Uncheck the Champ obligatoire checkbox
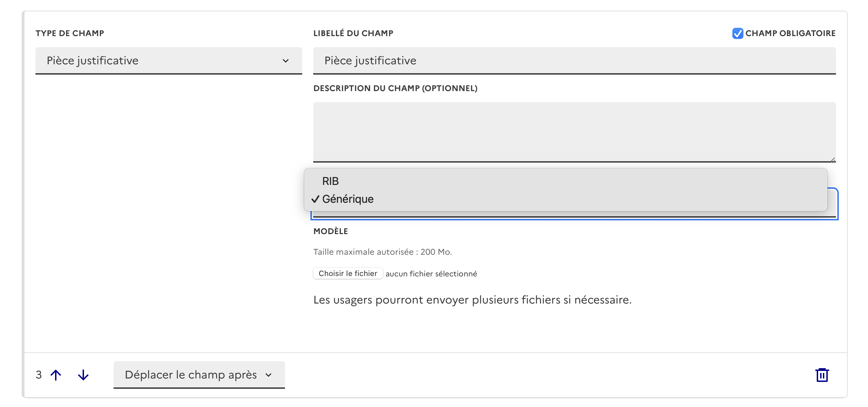Image resolution: width=868 pixels, height=407 pixels. pos(737,33)
